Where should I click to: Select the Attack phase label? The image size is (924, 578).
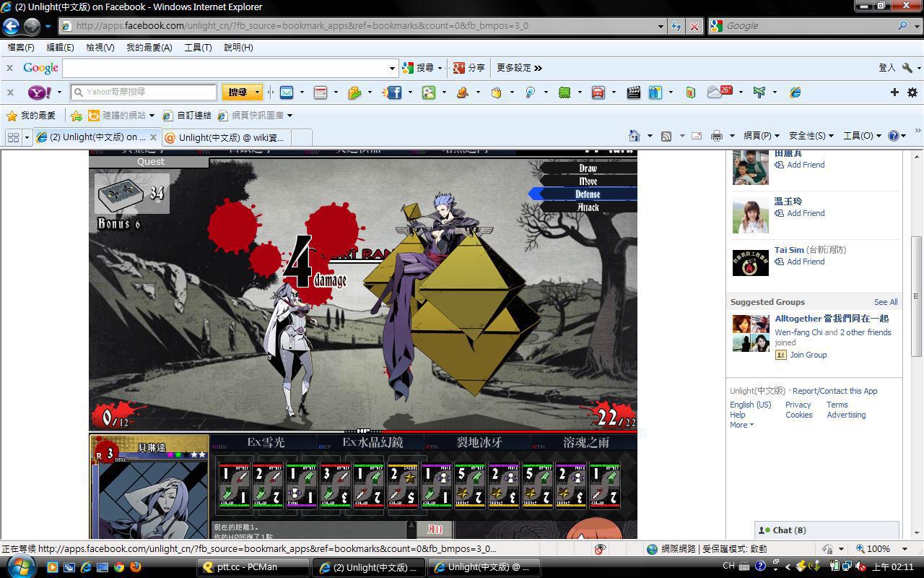(588, 207)
